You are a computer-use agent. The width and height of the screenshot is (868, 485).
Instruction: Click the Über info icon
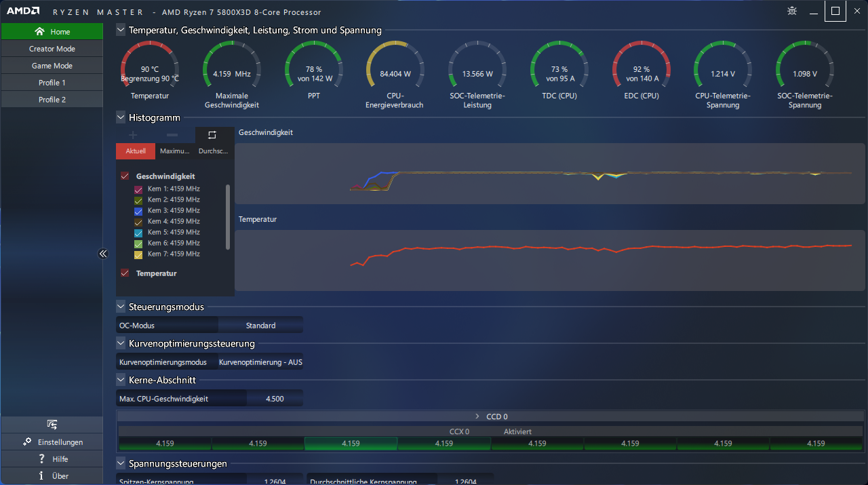(x=42, y=476)
